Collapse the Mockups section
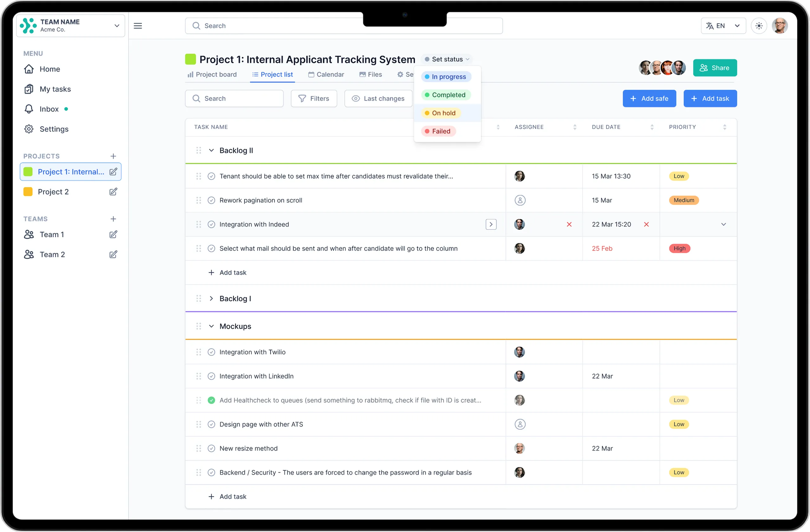The width and height of the screenshot is (810, 532). tap(211, 326)
